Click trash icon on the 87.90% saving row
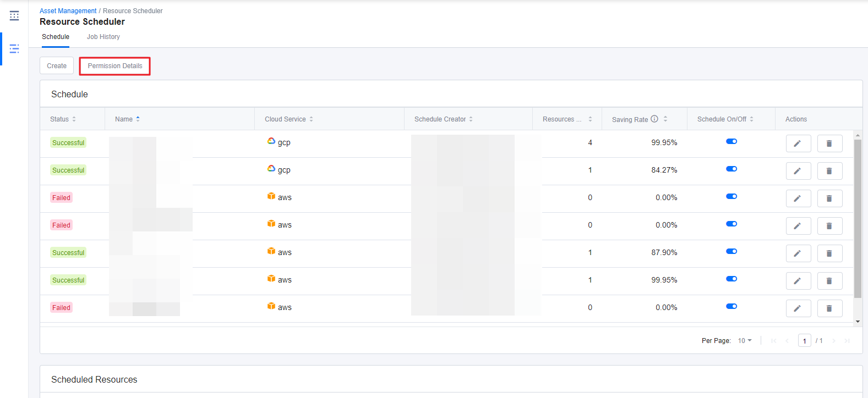Image resolution: width=868 pixels, height=398 pixels. (829, 253)
